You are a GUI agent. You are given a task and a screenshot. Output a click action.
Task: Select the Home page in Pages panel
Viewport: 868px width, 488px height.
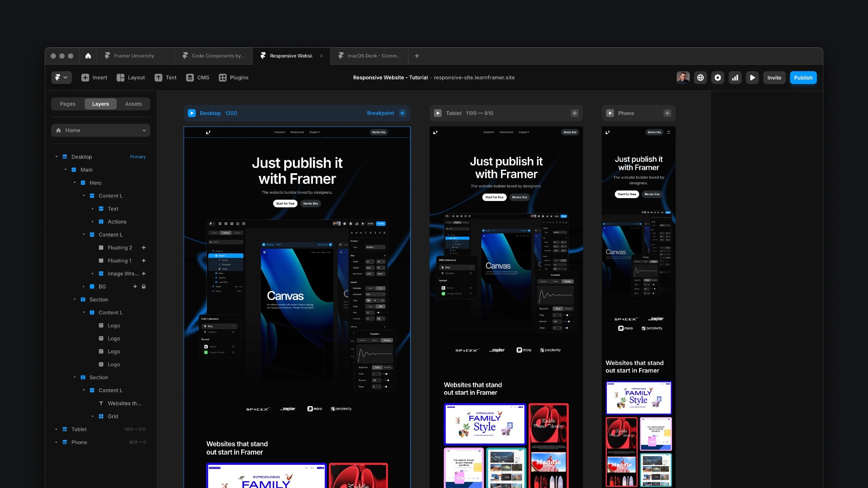coord(100,130)
